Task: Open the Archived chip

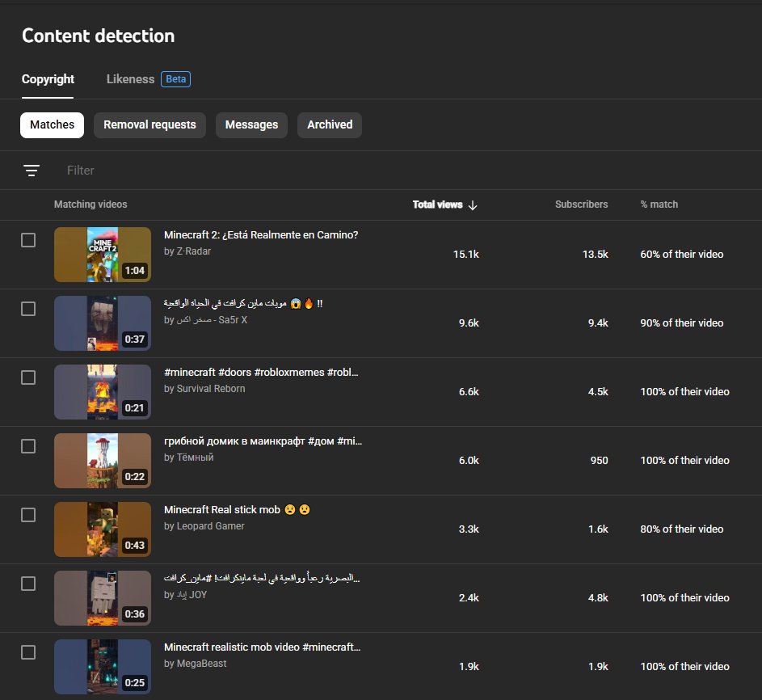Action: [x=330, y=125]
